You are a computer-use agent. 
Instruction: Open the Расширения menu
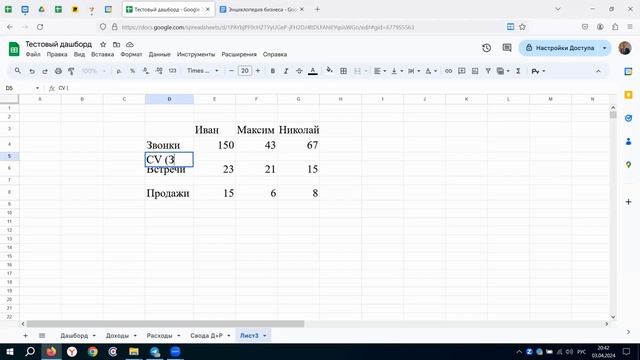(239, 54)
